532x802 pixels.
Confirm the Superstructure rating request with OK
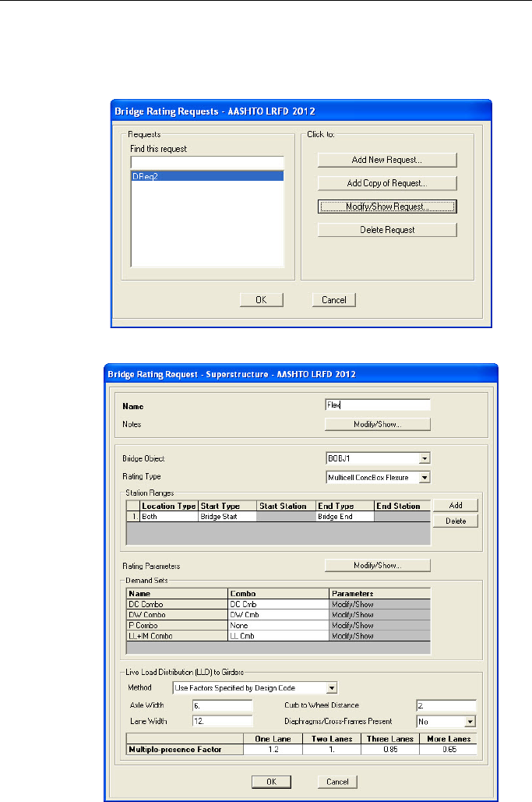[x=271, y=782]
